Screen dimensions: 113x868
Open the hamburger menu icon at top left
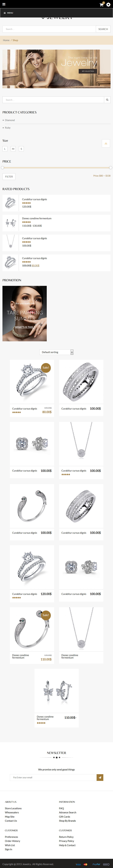(x=4, y=4)
